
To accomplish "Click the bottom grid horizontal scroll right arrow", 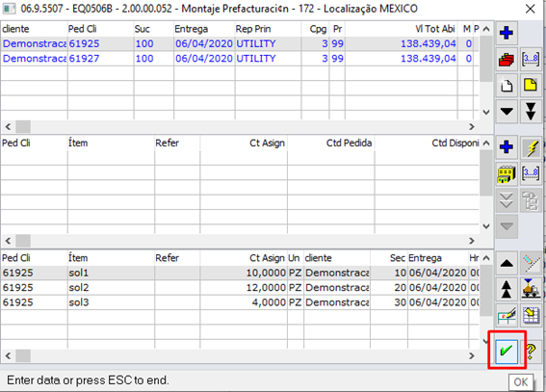I will (x=472, y=355).
